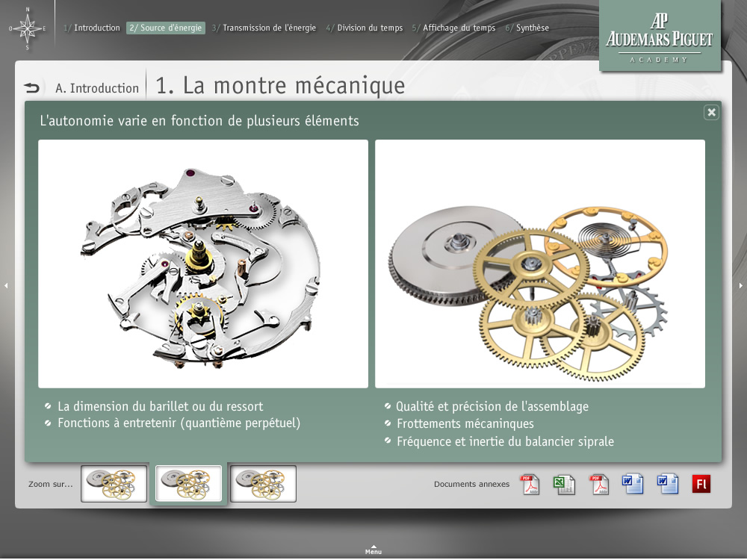Go to previous page with left arrow
747x560 pixels.
(x=6, y=286)
